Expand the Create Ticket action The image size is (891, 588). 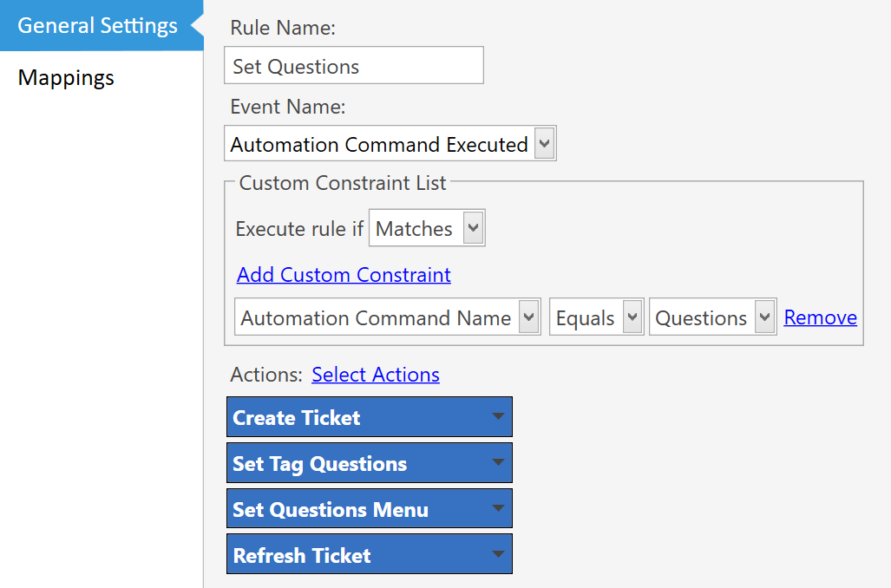point(369,417)
